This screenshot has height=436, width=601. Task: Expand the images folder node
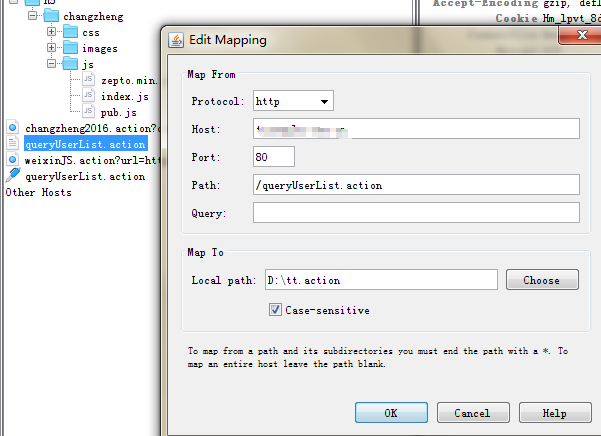(x=52, y=48)
